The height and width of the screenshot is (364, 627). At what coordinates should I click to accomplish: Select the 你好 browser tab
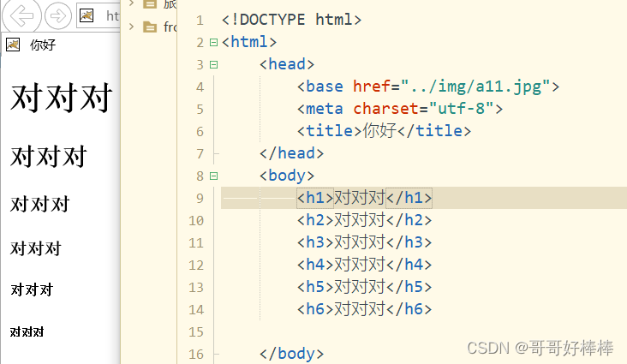pos(31,45)
